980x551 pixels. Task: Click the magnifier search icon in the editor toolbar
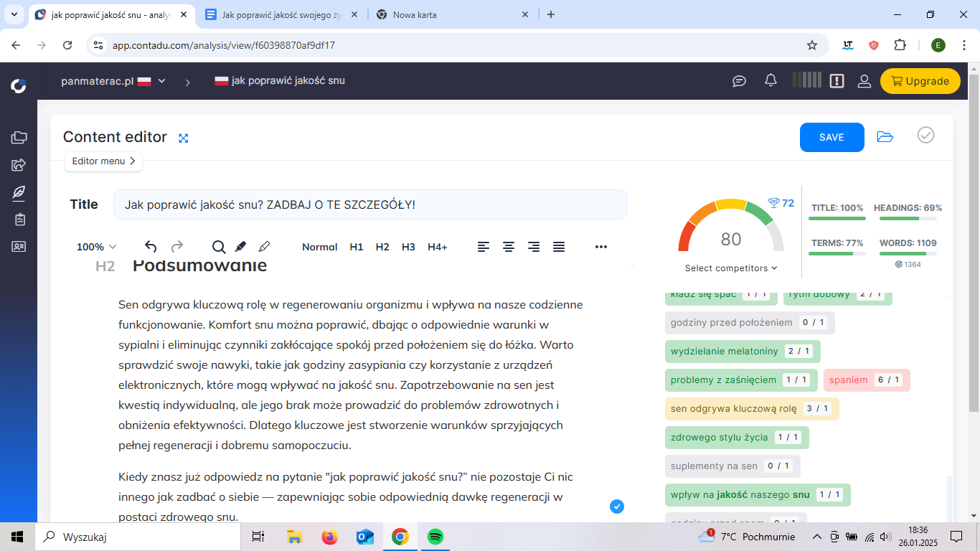tap(219, 247)
